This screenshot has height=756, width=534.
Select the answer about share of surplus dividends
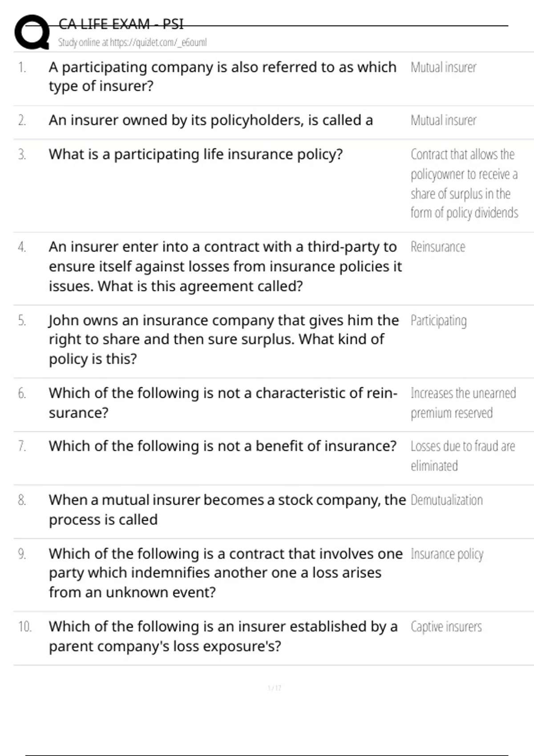pyautogui.click(x=464, y=184)
